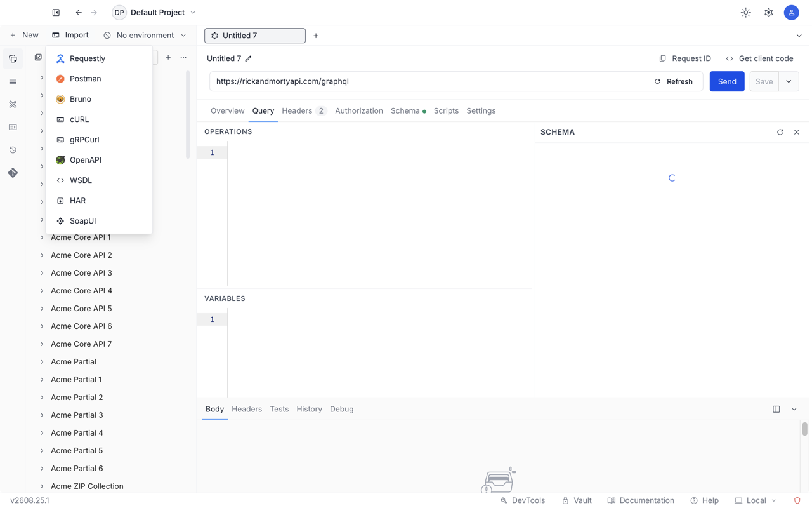Click Refresh next to the URL
The width and height of the screenshot is (812, 508).
point(674,81)
